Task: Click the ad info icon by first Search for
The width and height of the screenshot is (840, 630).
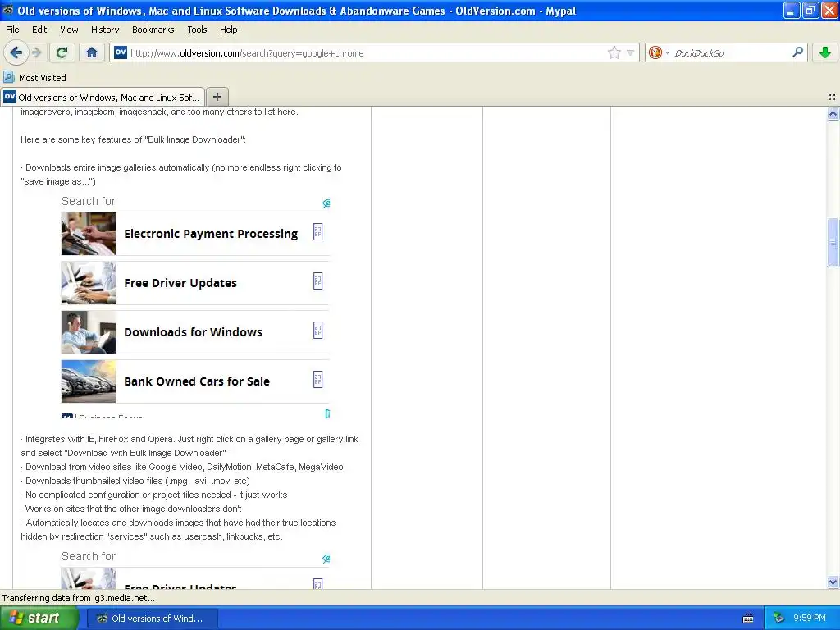Action: pyautogui.click(x=326, y=203)
